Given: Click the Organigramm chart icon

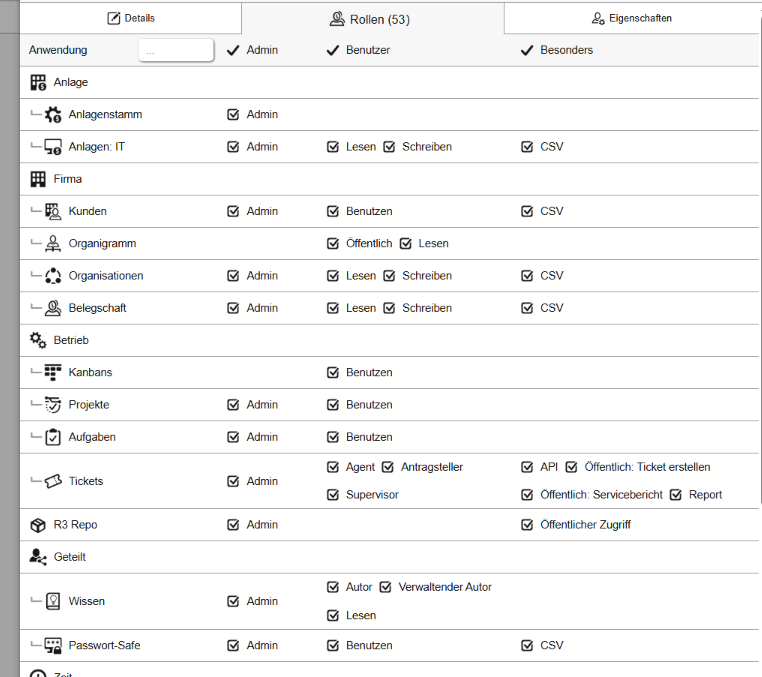Looking at the screenshot, I should pos(54,244).
